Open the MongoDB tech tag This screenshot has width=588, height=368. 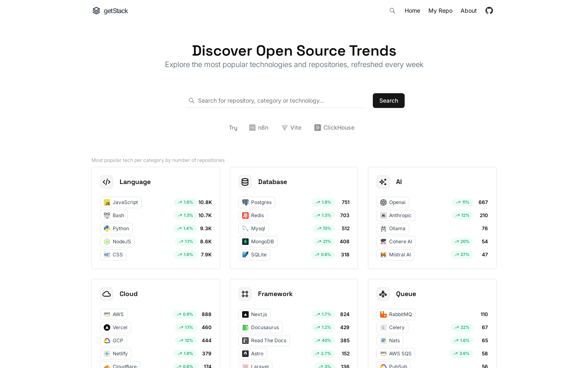(258, 242)
